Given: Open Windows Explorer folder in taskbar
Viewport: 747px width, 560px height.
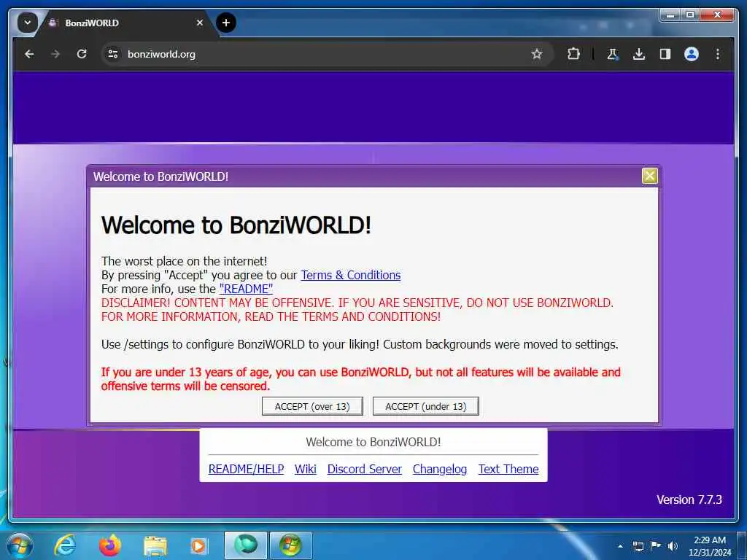Looking at the screenshot, I should [x=155, y=547].
